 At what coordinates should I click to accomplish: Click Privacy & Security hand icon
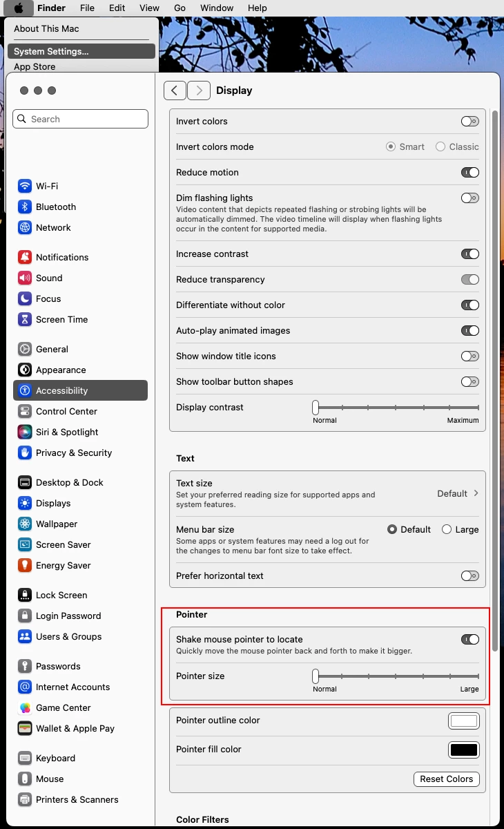point(25,452)
